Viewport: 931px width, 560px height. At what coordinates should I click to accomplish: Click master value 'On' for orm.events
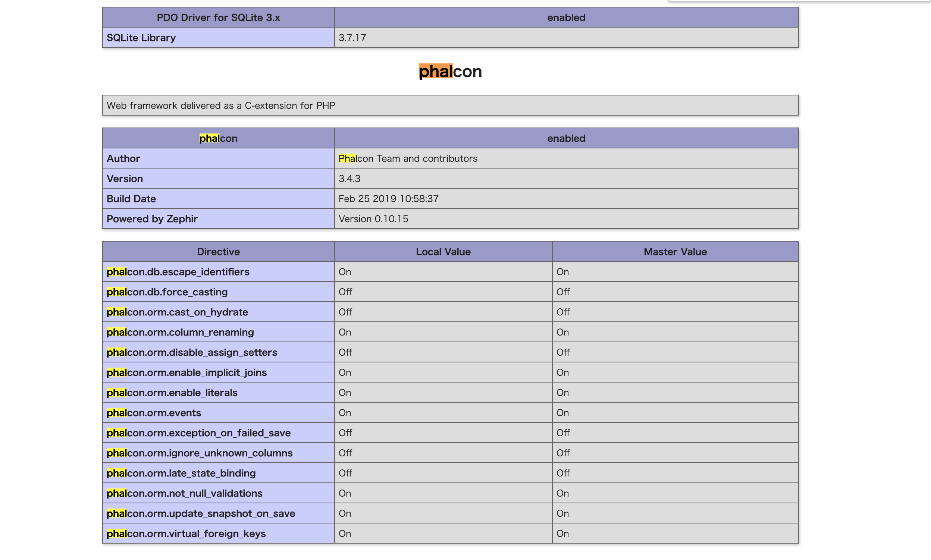[x=562, y=412]
